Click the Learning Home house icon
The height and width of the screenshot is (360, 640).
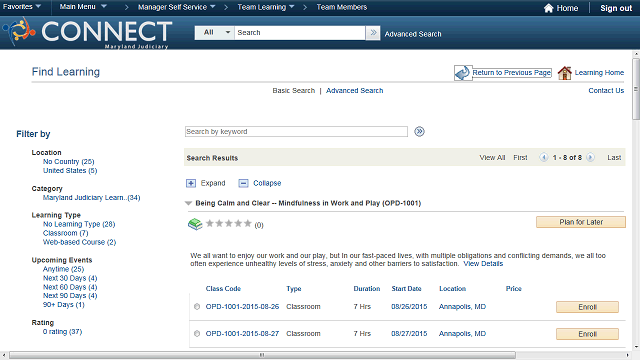pos(564,73)
